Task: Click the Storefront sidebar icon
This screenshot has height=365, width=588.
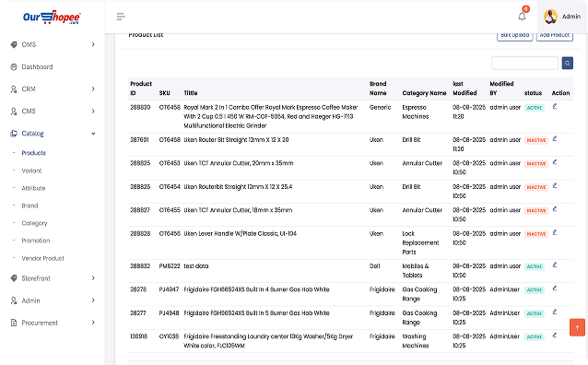Action: pos(14,278)
